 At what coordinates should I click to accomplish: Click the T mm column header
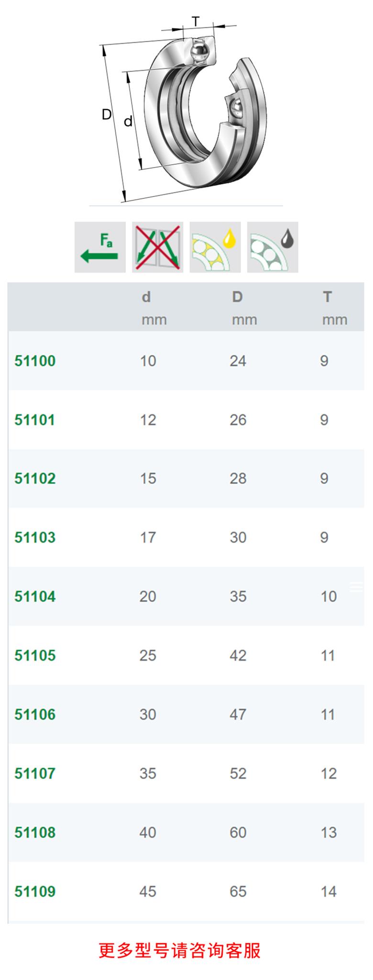334,308
